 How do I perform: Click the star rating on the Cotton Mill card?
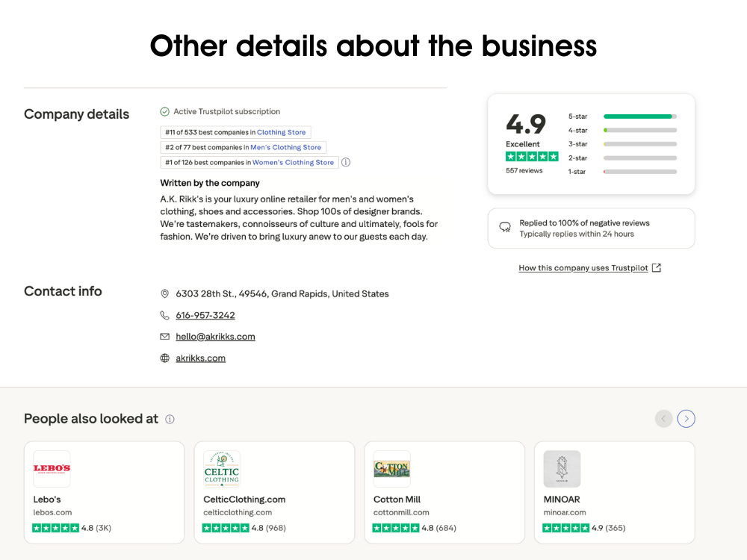pyautogui.click(x=395, y=528)
